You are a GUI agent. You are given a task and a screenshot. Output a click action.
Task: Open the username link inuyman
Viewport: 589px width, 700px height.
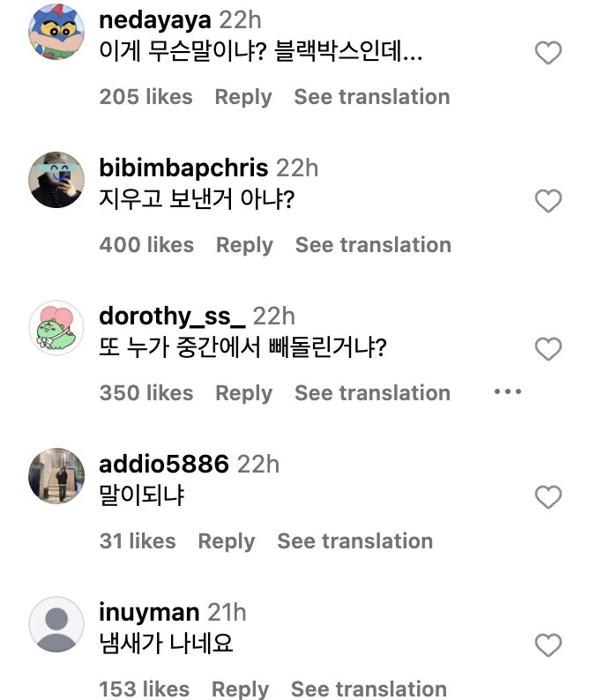(149, 612)
